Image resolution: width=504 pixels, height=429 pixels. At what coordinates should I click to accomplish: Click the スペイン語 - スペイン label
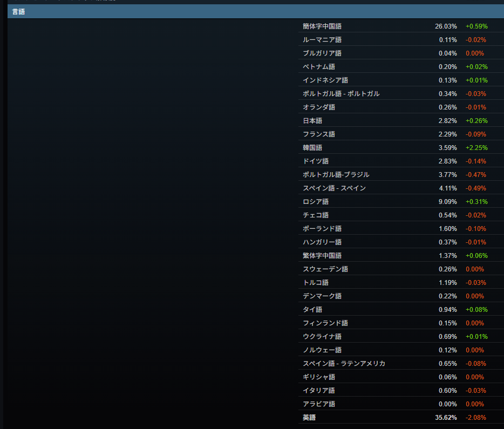click(x=334, y=188)
